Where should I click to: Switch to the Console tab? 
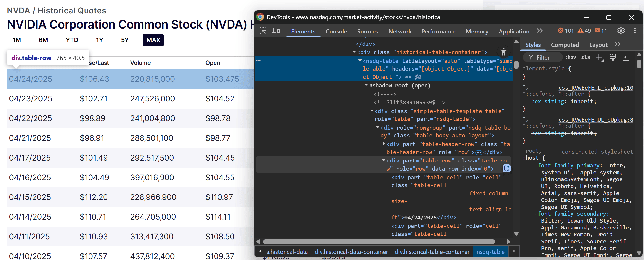point(336,31)
